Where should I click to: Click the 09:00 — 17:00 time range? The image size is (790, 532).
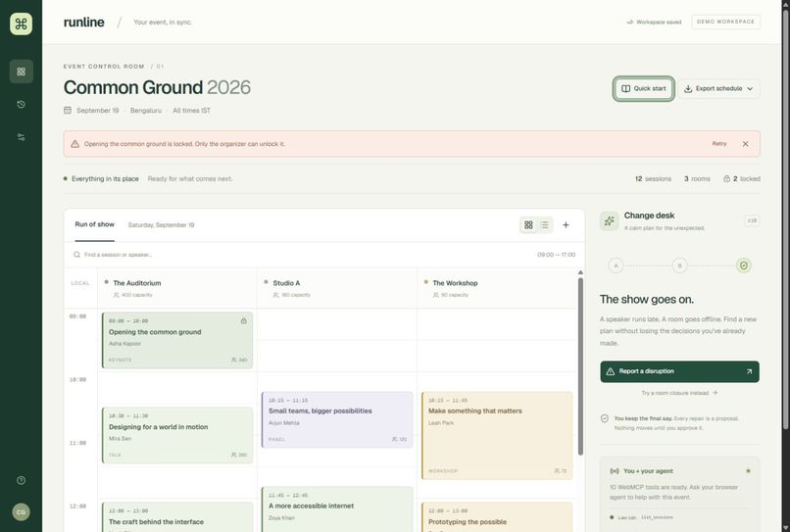click(556, 255)
